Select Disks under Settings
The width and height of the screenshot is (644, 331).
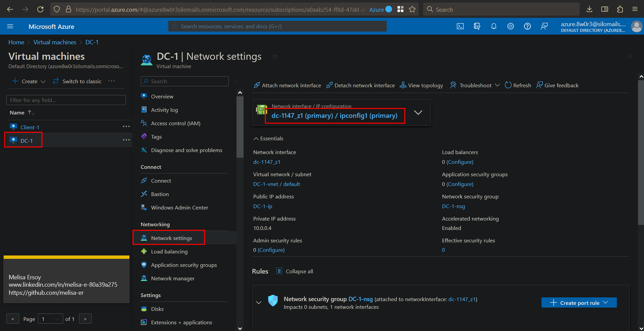pos(157,309)
